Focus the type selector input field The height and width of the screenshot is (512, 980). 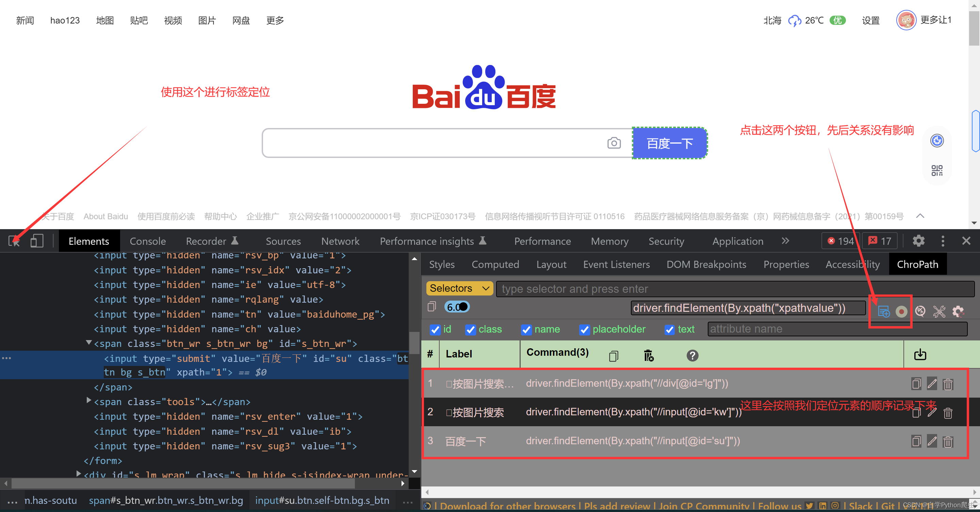click(x=735, y=289)
